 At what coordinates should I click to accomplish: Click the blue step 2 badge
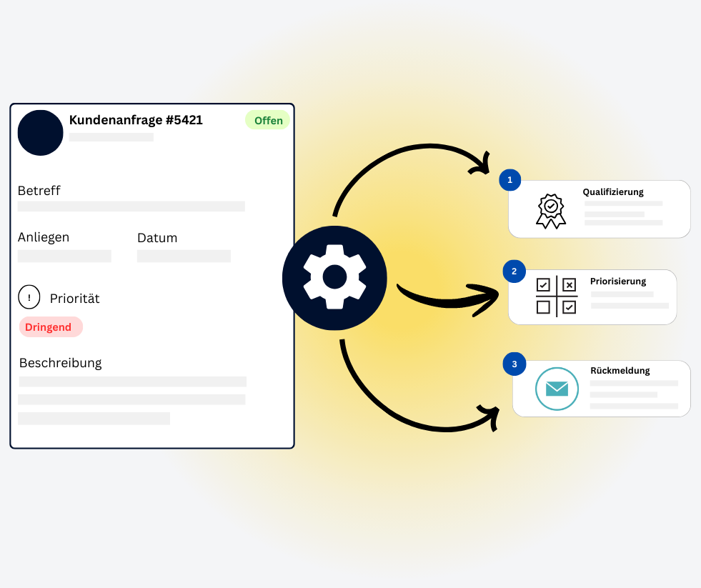[514, 271]
